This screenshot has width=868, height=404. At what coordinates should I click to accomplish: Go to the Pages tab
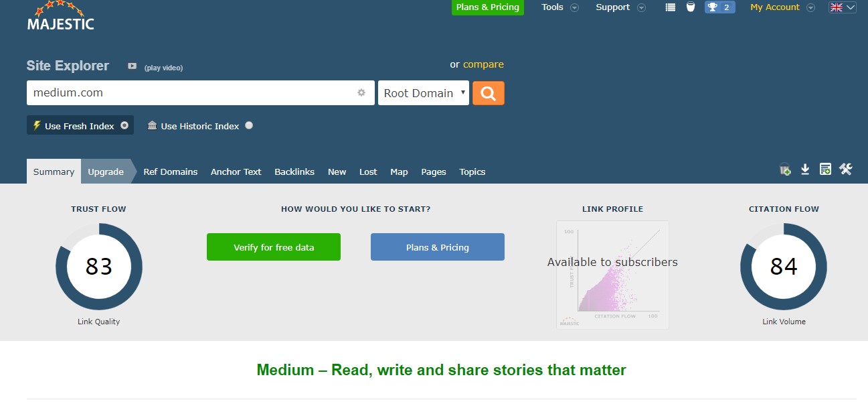click(x=434, y=172)
